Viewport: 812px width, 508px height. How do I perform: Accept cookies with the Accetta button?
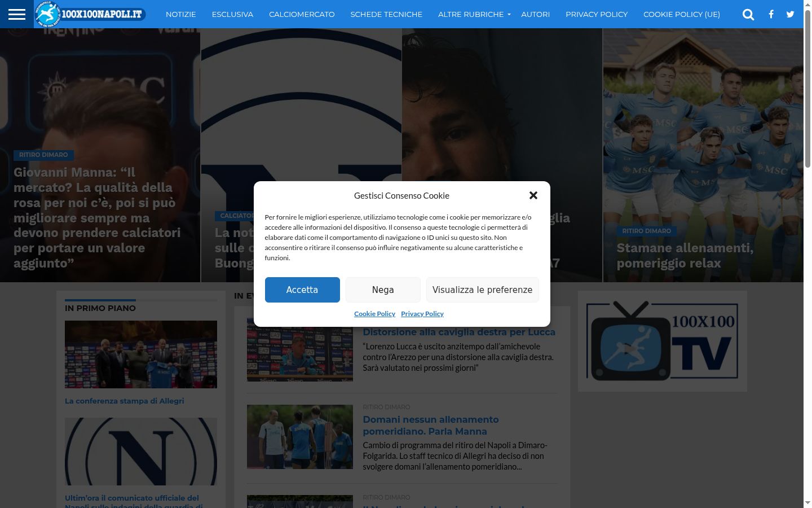(302, 290)
